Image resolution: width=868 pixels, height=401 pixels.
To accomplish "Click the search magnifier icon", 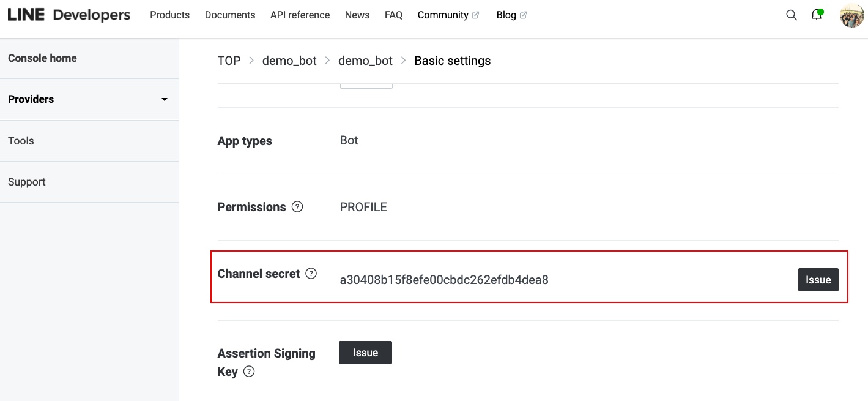I will point(791,15).
